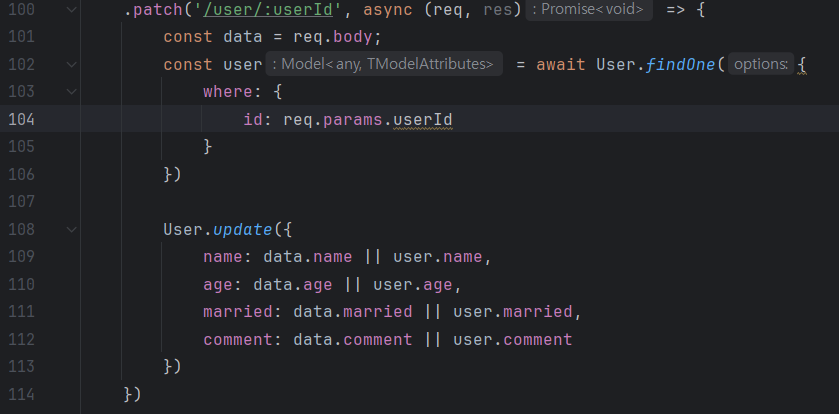
Task: Click the 'data' variable declaration on line 101
Action: [243, 37]
